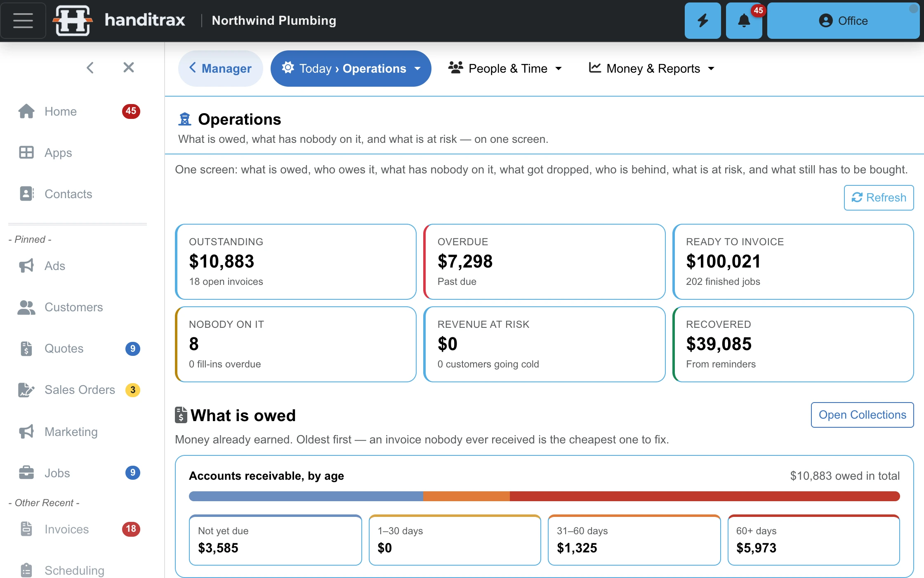Open the Office user account menu
The width and height of the screenshot is (924, 578).
tap(843, 21)
